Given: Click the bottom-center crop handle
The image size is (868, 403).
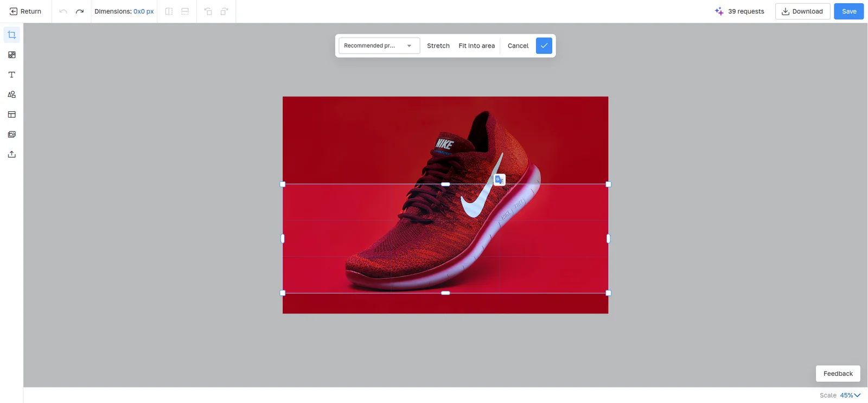Looking at the screenshot, I should tap(445, 293).
